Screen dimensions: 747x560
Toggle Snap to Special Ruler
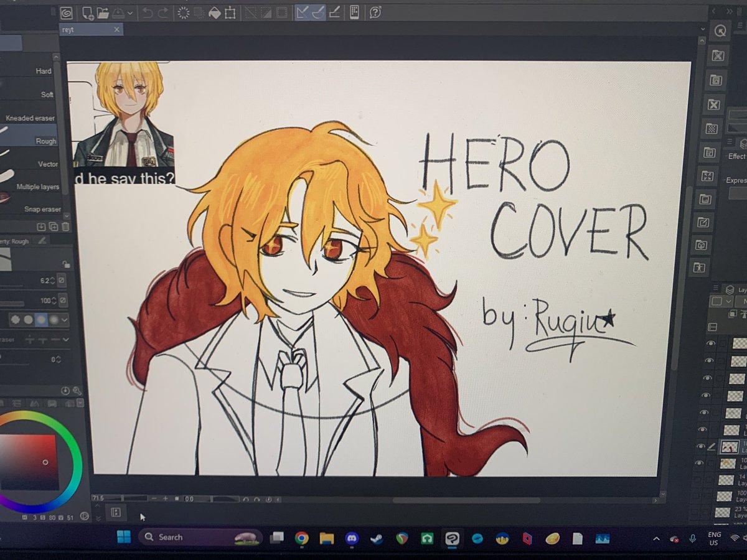point(317,11)
